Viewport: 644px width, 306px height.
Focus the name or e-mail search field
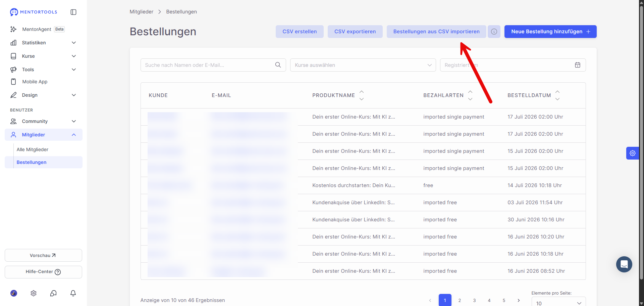point(213,65)
